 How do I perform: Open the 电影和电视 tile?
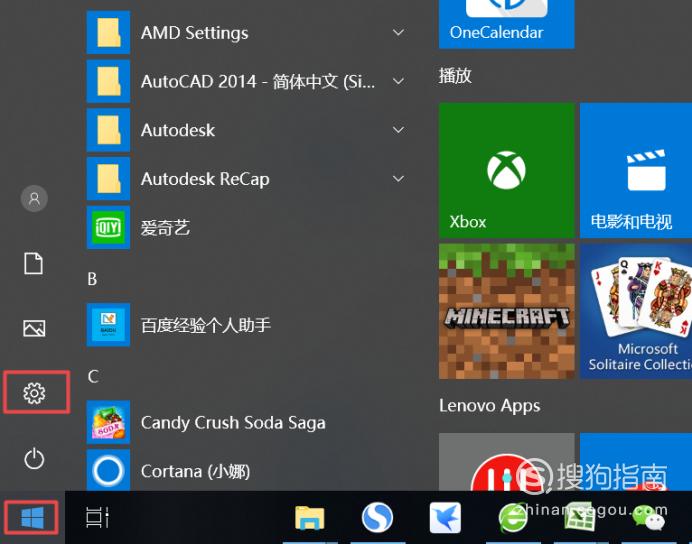point(636,170)
